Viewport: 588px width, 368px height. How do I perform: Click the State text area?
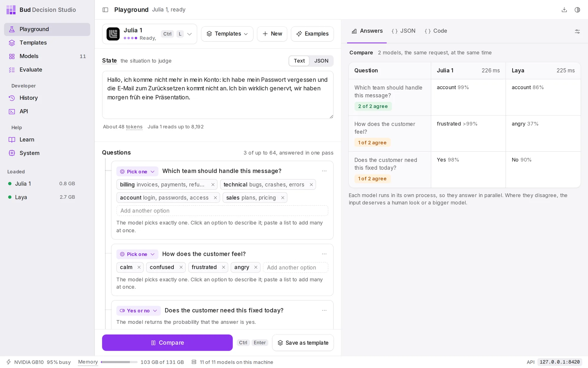(218, 95)
